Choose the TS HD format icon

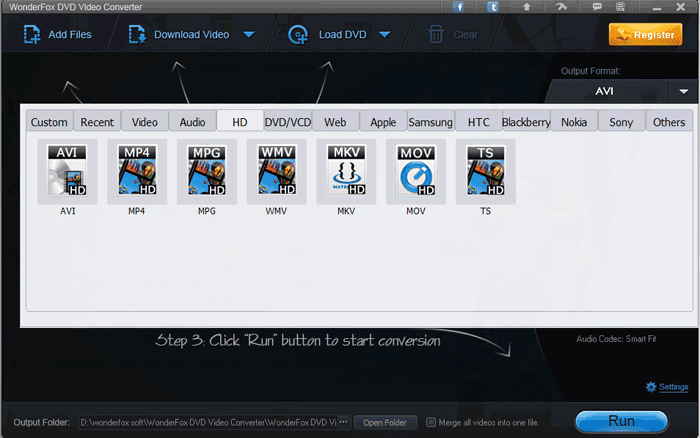coord(485,170)
